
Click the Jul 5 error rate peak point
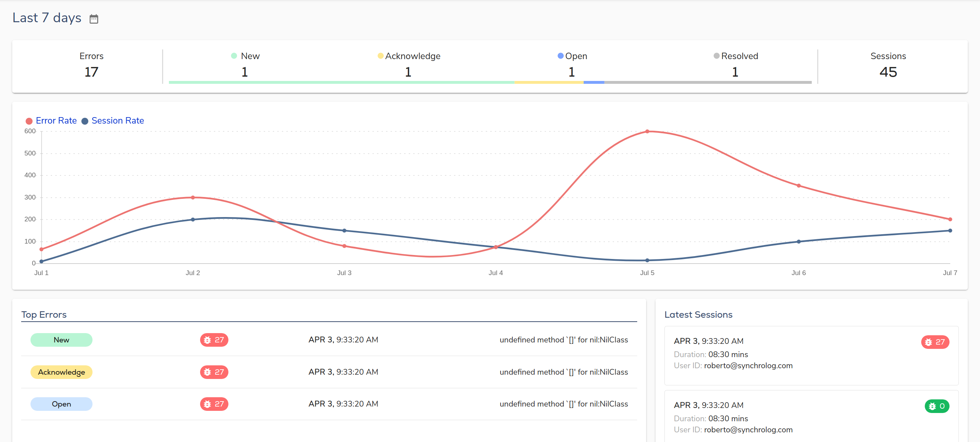[x=647, y=131]
